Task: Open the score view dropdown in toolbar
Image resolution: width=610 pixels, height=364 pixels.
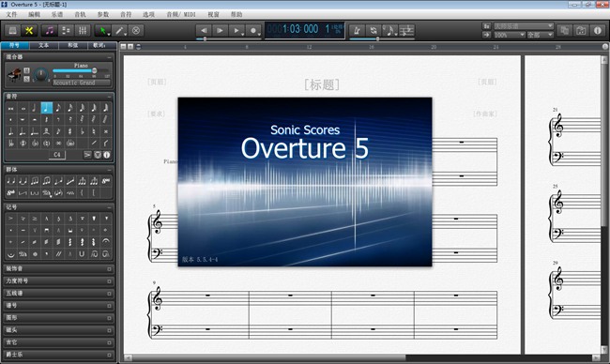Action: pos(524,26)
